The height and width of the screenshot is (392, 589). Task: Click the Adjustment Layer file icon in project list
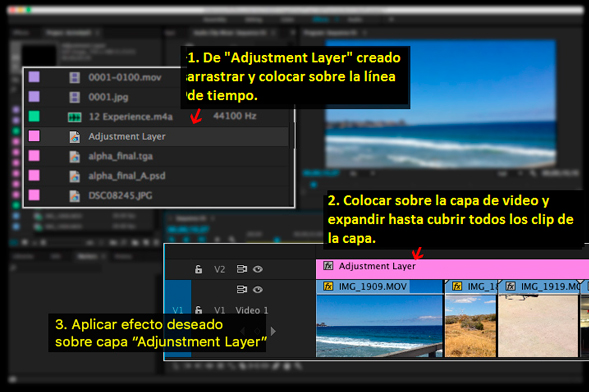pyautogui.click(x=74, y=137)
